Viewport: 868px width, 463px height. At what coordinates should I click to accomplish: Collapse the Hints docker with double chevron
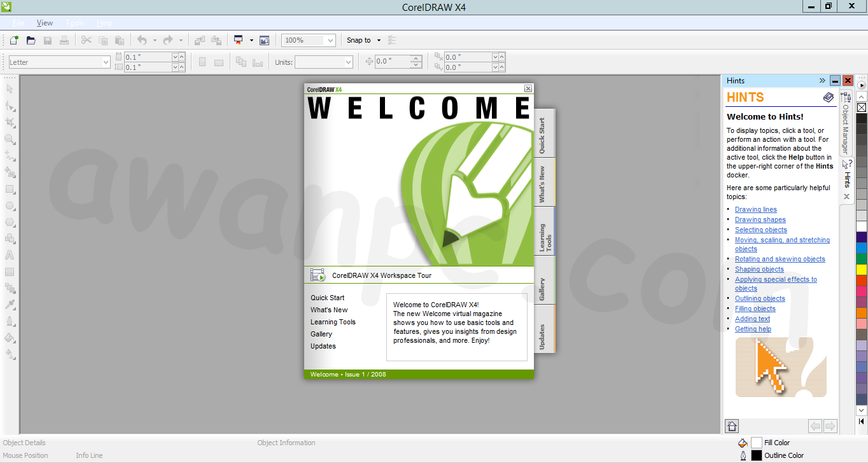point(822,81)
